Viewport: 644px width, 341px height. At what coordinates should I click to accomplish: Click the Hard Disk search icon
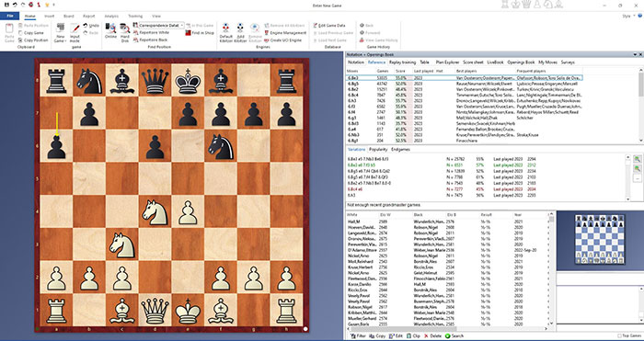click(x=125, y=28)
